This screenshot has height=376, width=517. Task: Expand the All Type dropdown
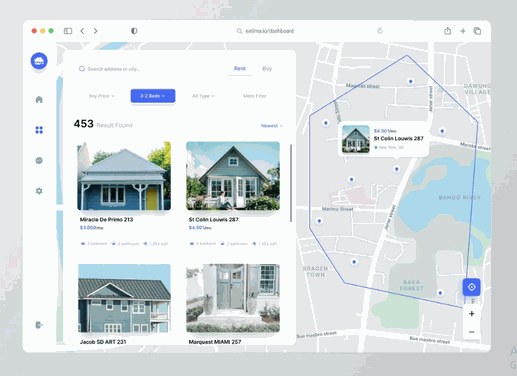(x=203, y=96)
